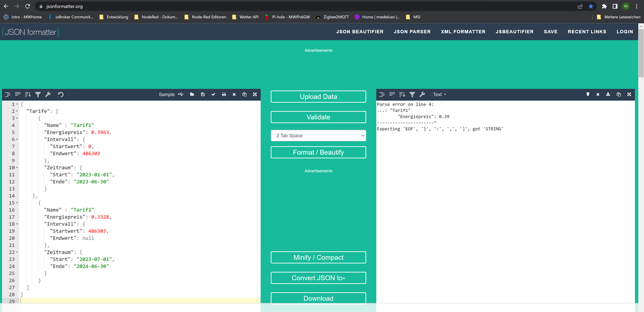Open the Chrome side panel icon
Image resolution: width=644 pixels, height=312 pixels.
(614, 6)
